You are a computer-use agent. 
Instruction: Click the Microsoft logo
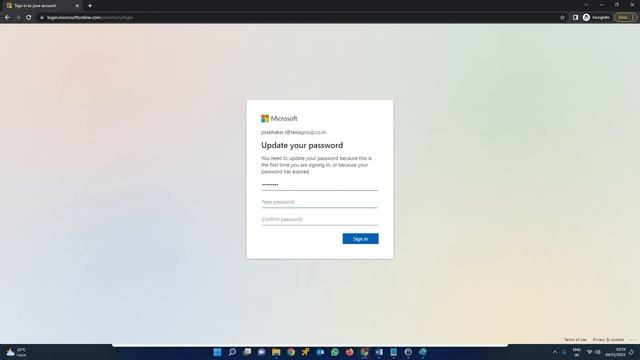click(279, 118)
